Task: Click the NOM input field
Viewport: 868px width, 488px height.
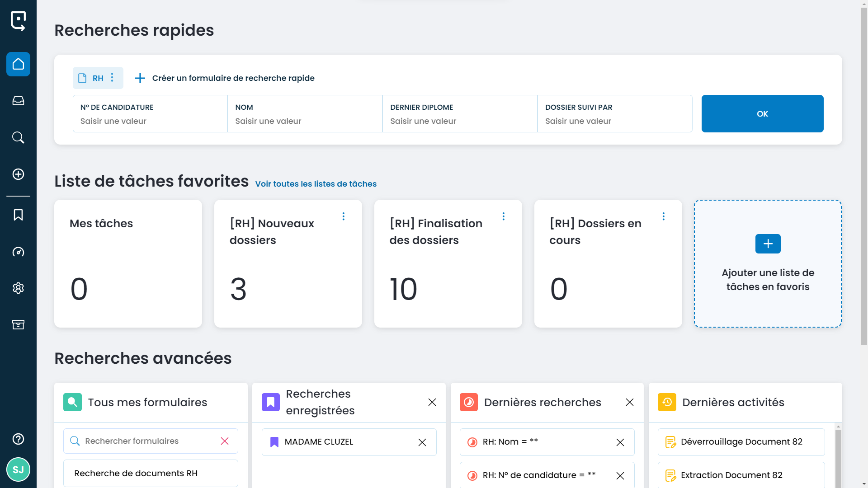Action: [305, 113]
